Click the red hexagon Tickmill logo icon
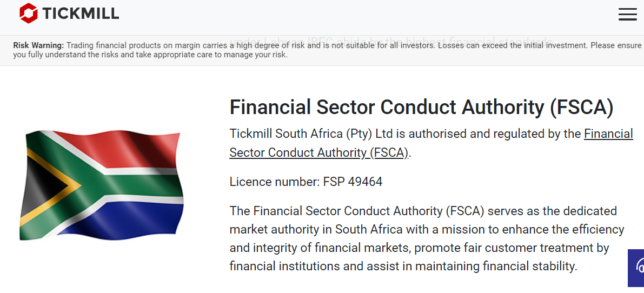This screenshot has width=644, height=293. pyautogui.click(x=28, y=14)
